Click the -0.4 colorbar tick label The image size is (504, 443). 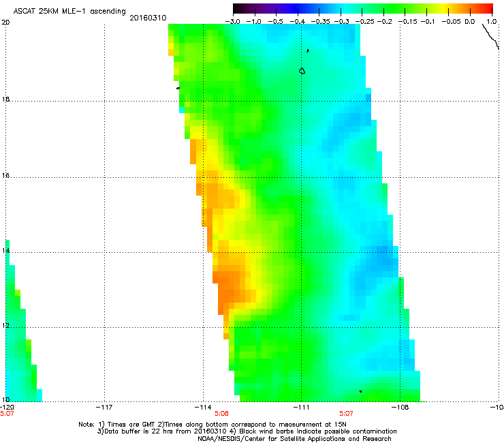point(298,22)
